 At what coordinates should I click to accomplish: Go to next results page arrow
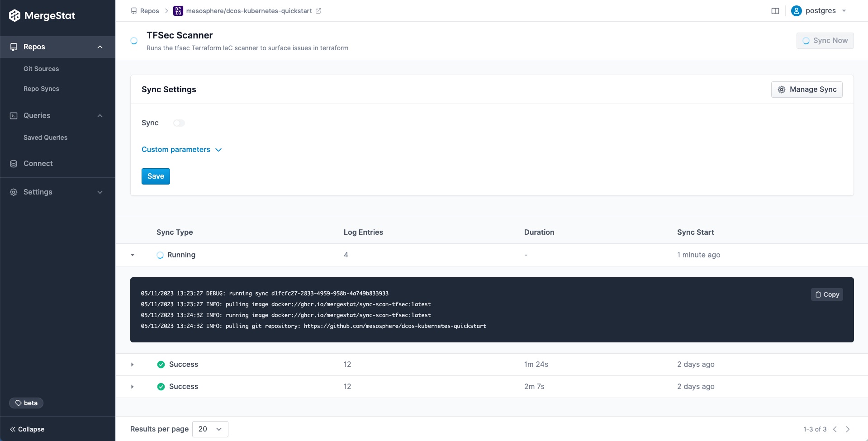848,429
